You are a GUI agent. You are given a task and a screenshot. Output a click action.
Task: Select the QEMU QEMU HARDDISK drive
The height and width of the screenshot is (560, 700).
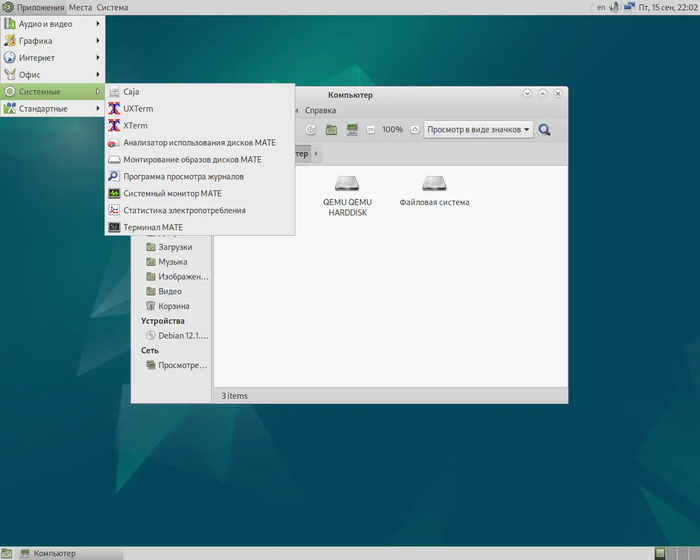tap(347, 196)
